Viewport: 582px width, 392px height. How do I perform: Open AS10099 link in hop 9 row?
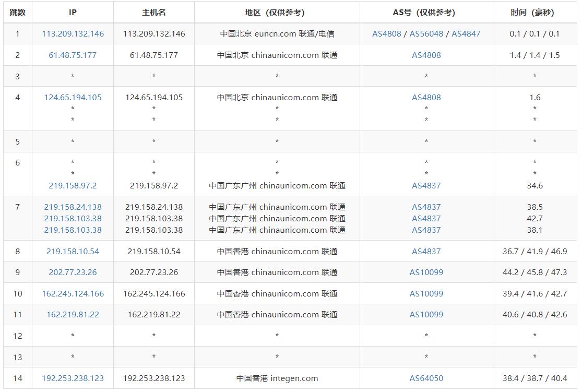(x=426, y=272)
